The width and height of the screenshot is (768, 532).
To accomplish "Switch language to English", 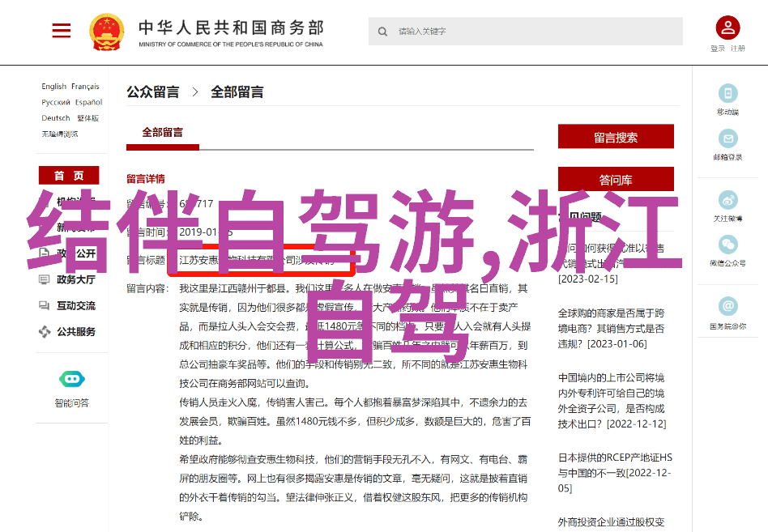I will point(54,87).
